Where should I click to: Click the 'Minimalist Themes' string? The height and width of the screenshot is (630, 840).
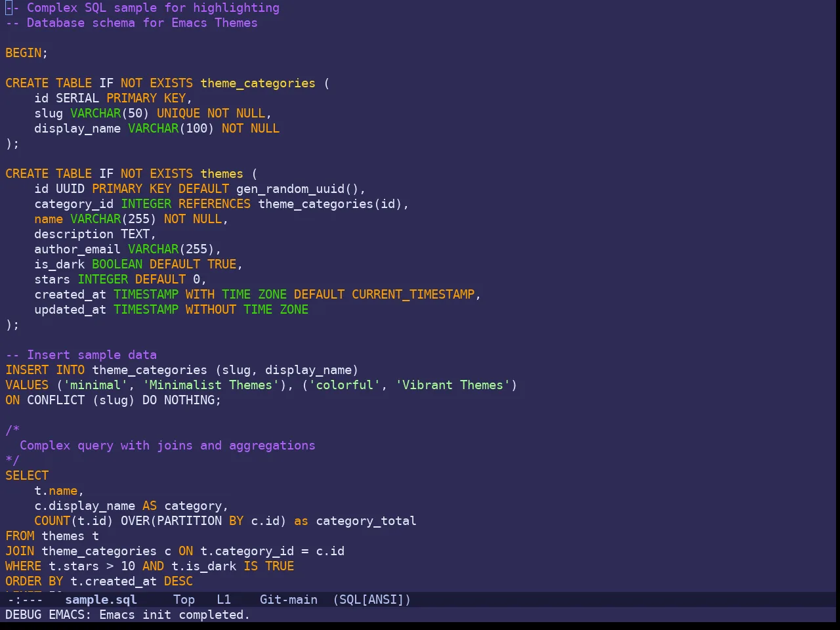(211, 385)
